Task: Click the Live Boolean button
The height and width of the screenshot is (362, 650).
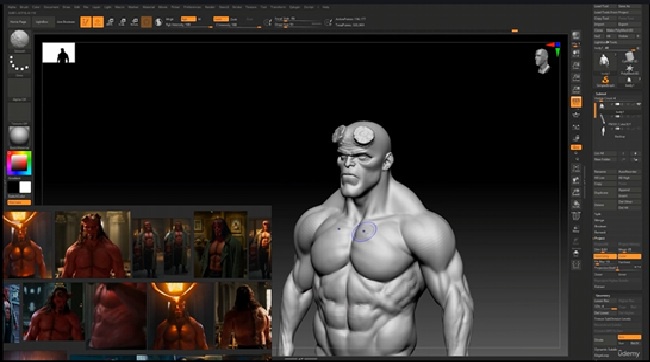Action: point(66,22)
